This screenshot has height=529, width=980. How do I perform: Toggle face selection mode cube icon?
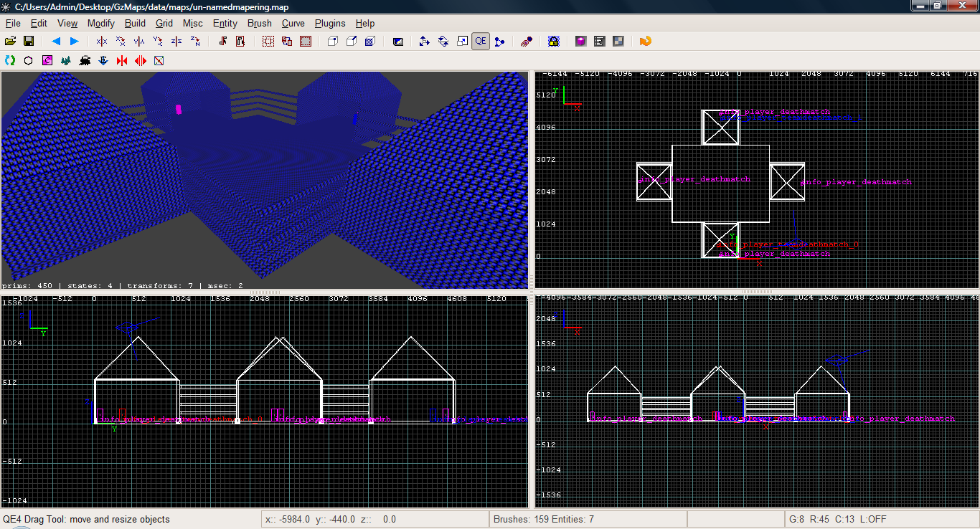click(370, 42)
